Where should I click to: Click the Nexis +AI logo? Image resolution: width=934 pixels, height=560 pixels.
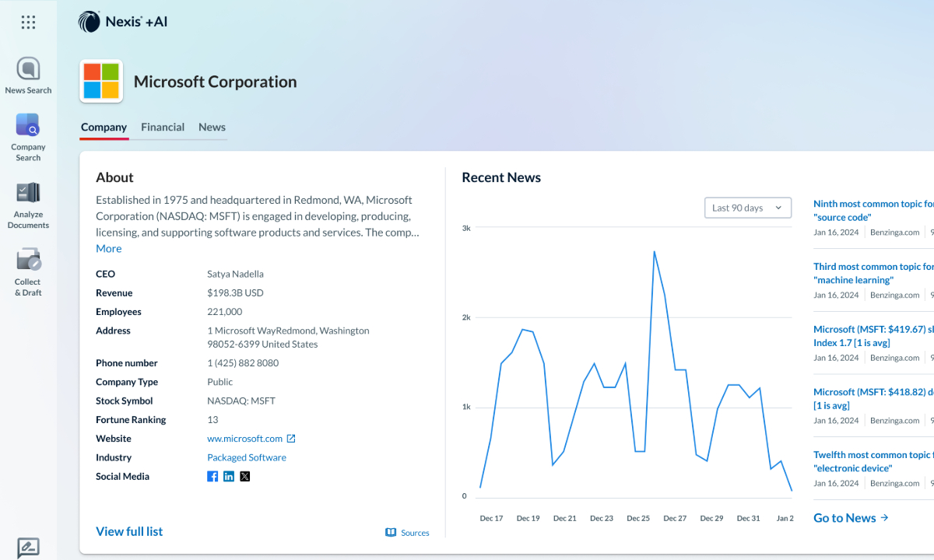(x=122, y=22)
